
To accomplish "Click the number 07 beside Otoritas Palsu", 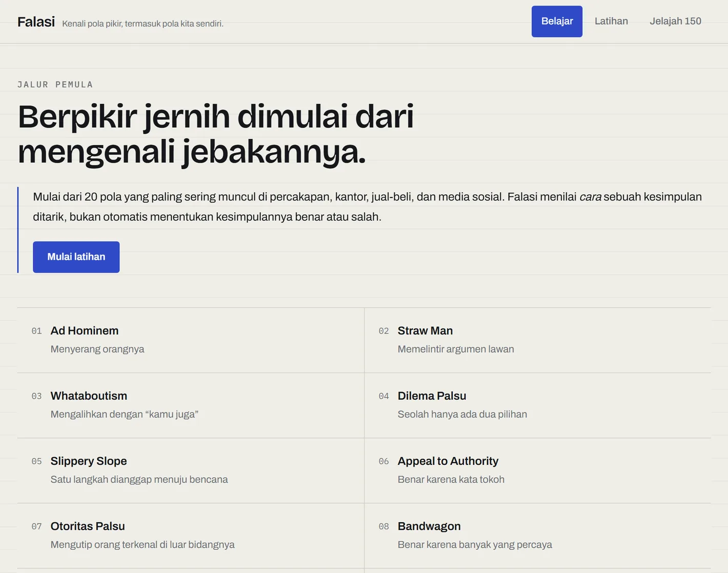I will click(x=36, y=526).
